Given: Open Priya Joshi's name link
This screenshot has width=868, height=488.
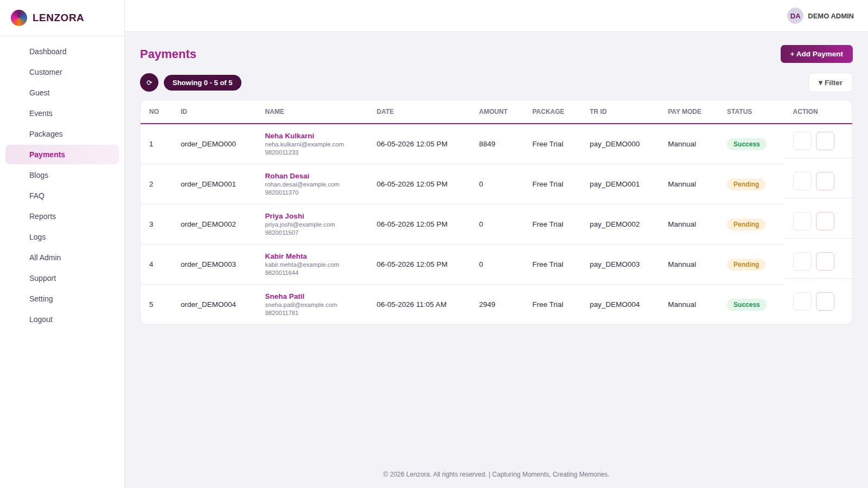Looking at the screenshot, I should [284, 216].
